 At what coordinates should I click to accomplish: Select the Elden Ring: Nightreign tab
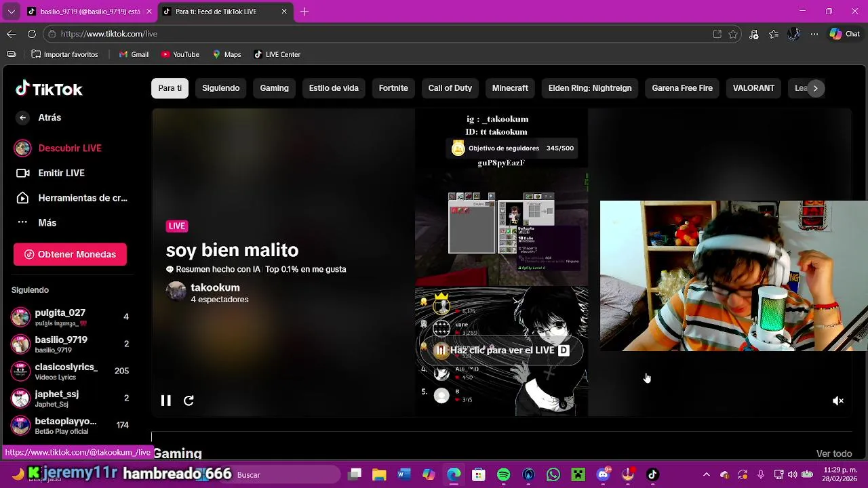tap(590, 88)
